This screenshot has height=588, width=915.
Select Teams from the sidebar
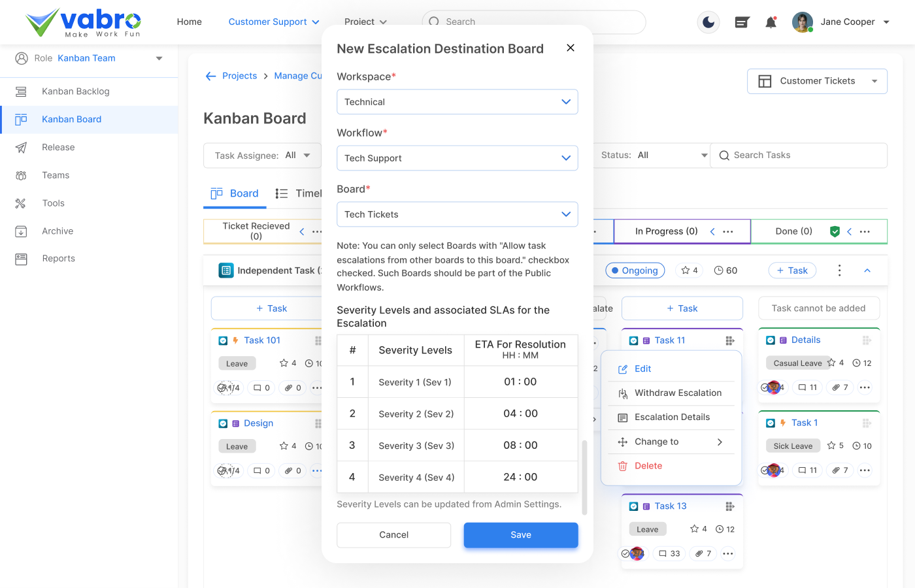coord(56,174)
